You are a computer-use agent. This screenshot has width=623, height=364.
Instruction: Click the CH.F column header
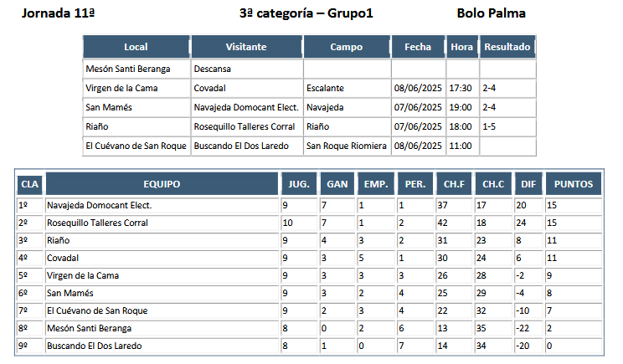point(454,184)
